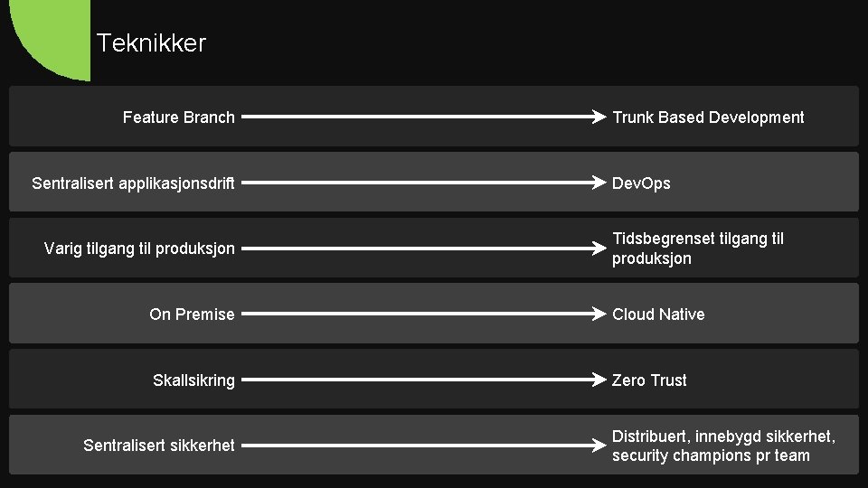Click the Sentralisert applikasjonsdrift label
The width and height of the screenshot is (868, 488).
[x=133, y=183]
